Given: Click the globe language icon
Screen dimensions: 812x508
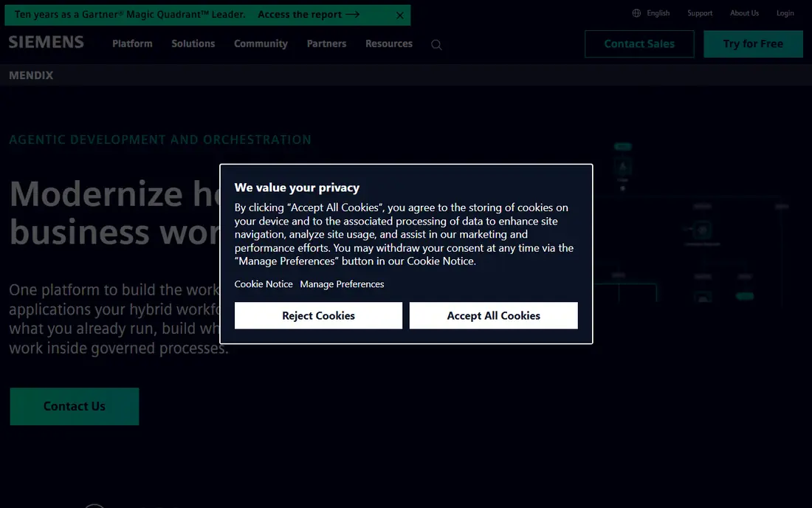Looking at the screenshot, I should (636, 13).
